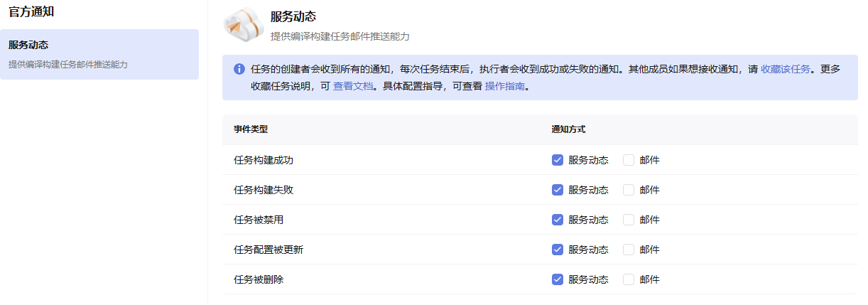Enable 邮件 notification for 任务构建成功
The height and width of the screenshot is (305, 868).
(629, 160)
